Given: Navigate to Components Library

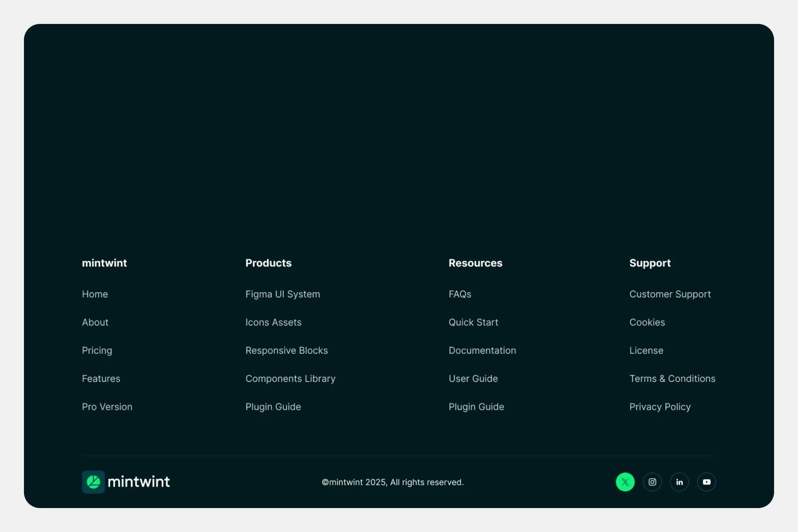Looking at the screenshot, I should tap(290, 379).
